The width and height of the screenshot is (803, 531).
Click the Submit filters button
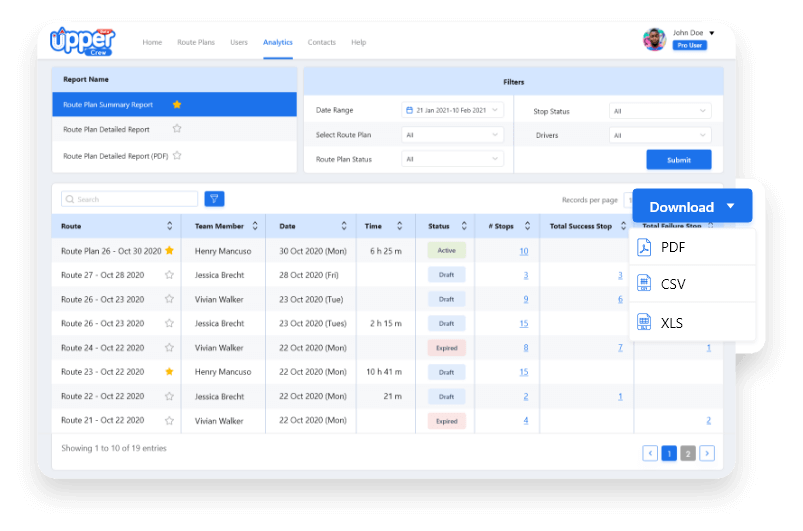click(679, 160)
